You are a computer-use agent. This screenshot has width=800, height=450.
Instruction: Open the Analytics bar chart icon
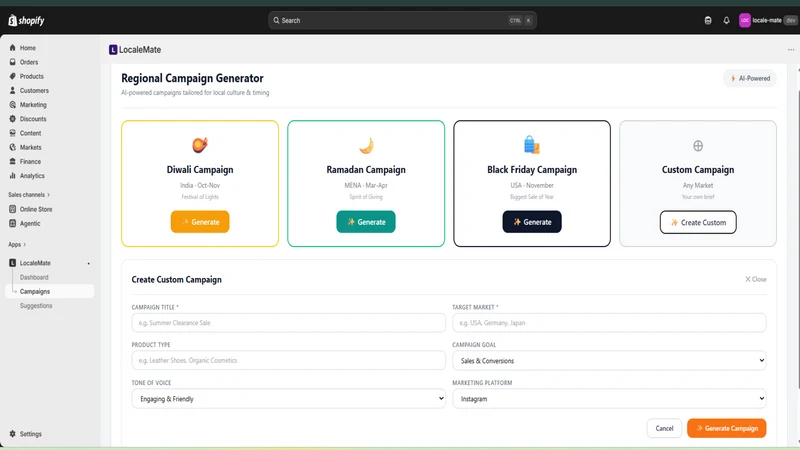point(13,176)
